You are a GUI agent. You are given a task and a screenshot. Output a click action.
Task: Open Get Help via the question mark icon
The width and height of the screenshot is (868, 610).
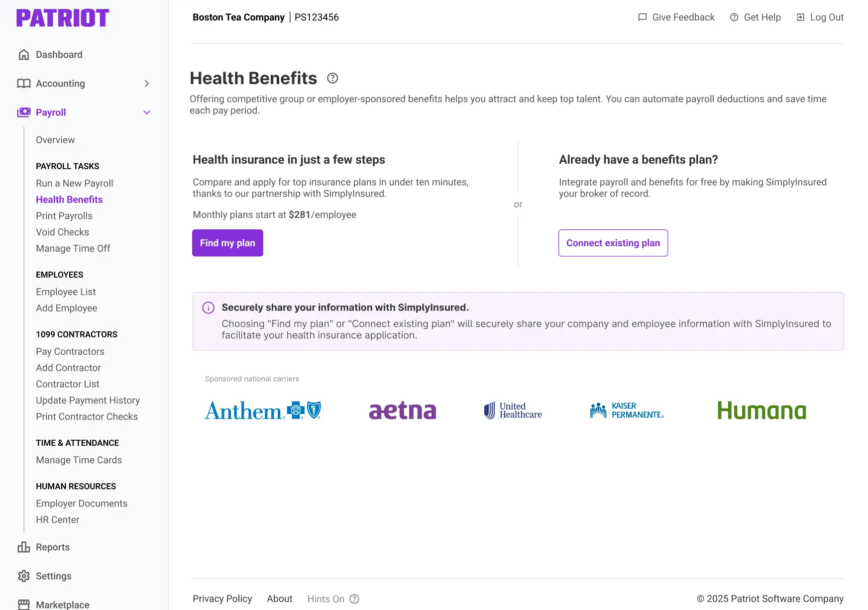734,17
